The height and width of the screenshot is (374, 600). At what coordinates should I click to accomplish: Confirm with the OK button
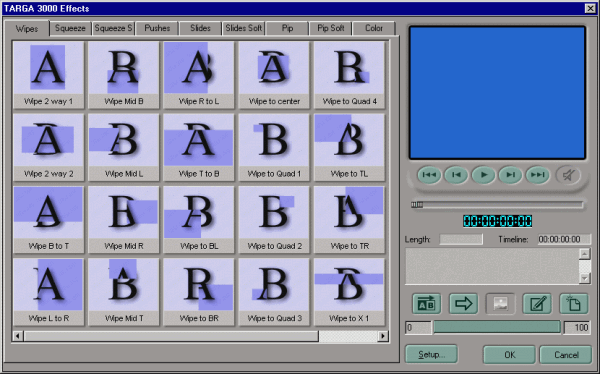(509, 355)
